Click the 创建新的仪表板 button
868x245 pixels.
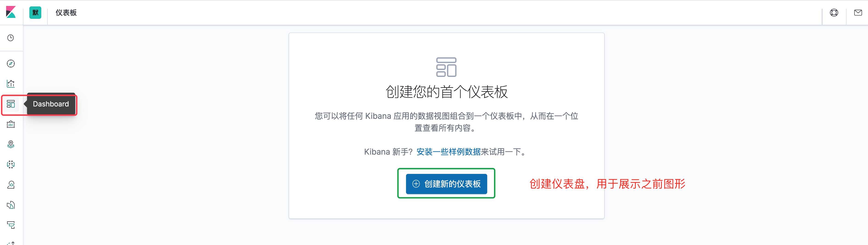click(x=446, y=184)
